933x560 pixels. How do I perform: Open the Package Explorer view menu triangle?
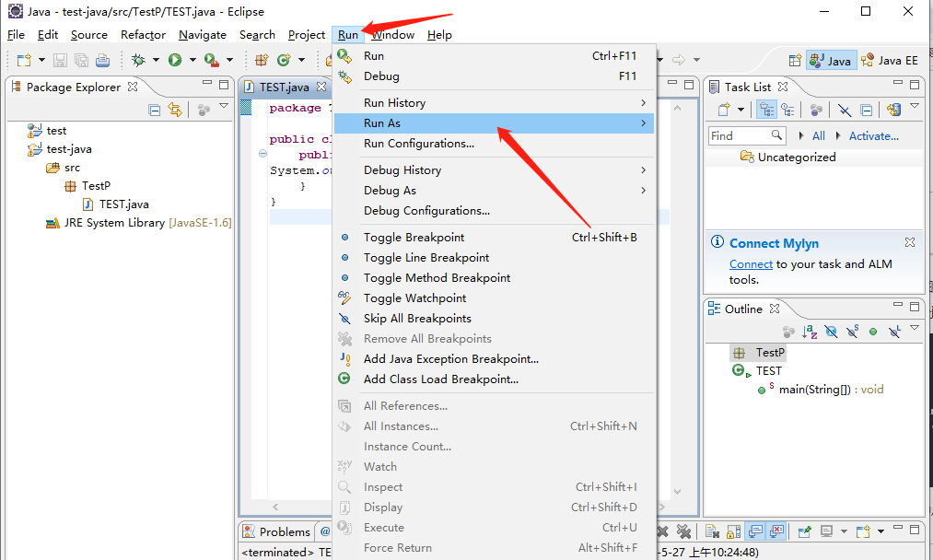(x=224, y=108)
